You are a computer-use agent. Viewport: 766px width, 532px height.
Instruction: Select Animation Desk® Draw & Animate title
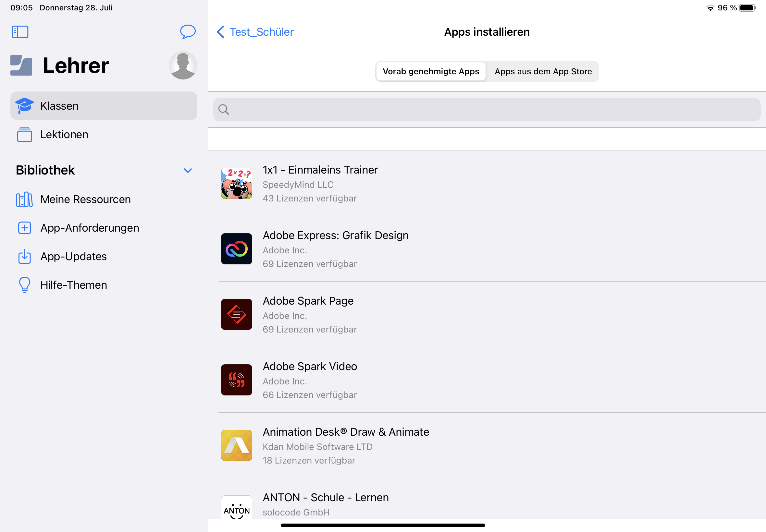tap(346, 432)
